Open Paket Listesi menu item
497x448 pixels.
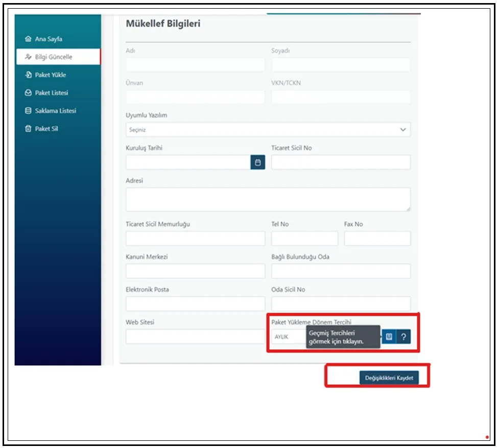point(51,93)
